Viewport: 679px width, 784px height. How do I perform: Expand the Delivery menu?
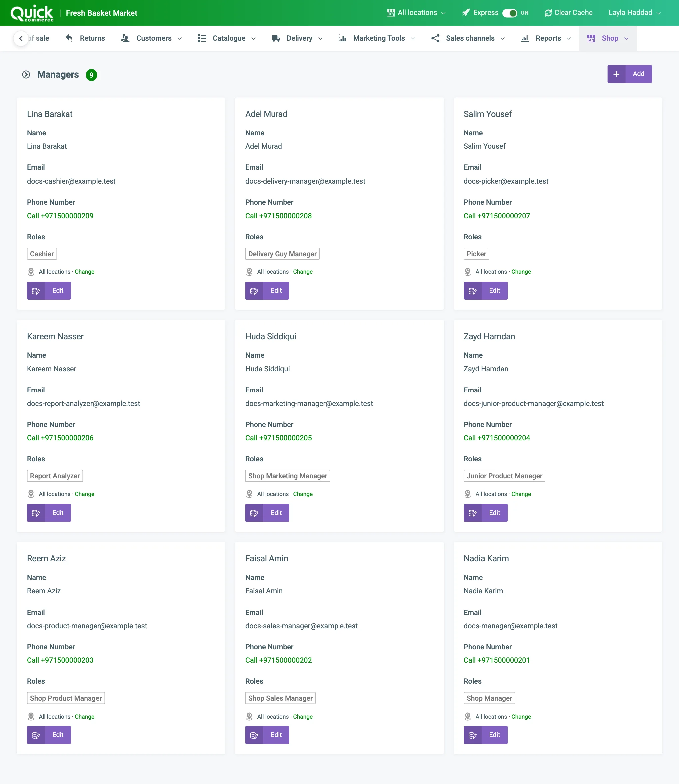click(x=297, y=38)
